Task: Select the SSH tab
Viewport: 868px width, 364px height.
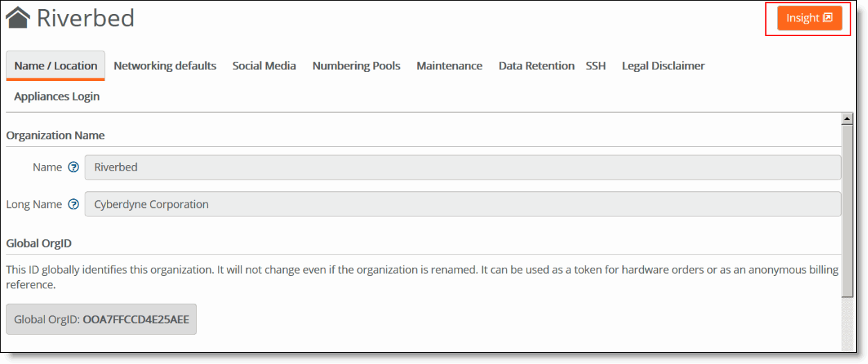Action: [596, 66]
